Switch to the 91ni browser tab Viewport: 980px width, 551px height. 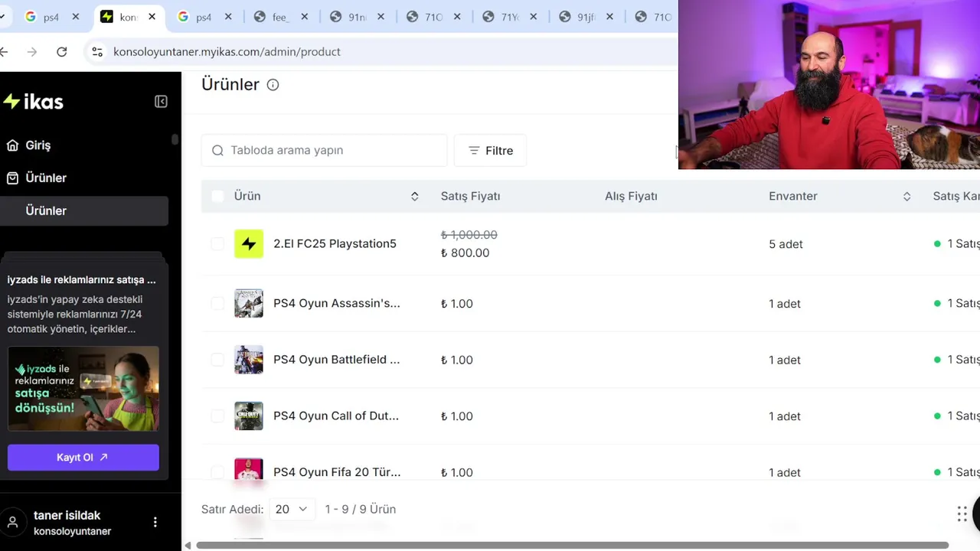click(357, 17)
